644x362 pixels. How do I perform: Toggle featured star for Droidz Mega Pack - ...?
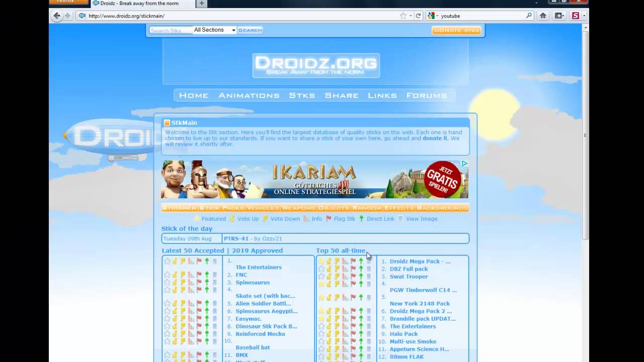321,261
